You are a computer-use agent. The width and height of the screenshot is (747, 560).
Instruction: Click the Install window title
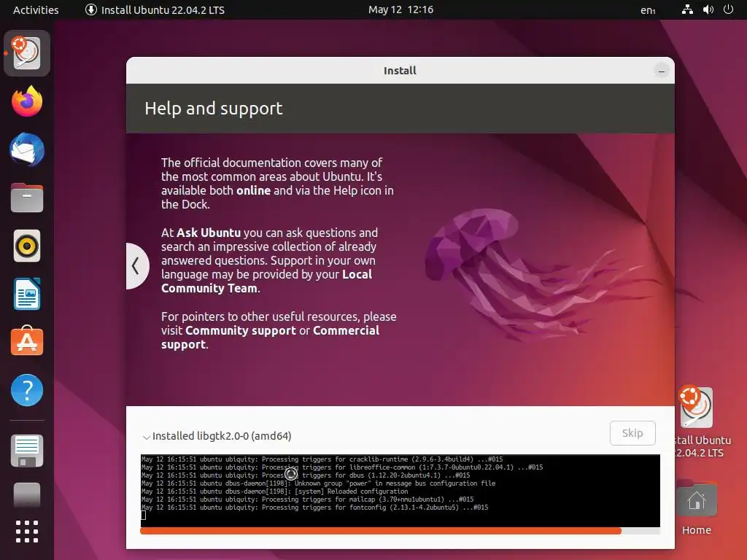coord(400,71)
